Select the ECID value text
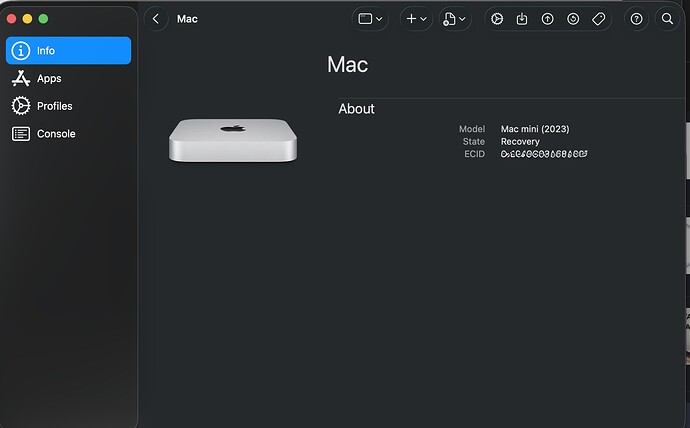Viewport: 690px width, 428px height. pyautogui.click(x=544, y=154)
